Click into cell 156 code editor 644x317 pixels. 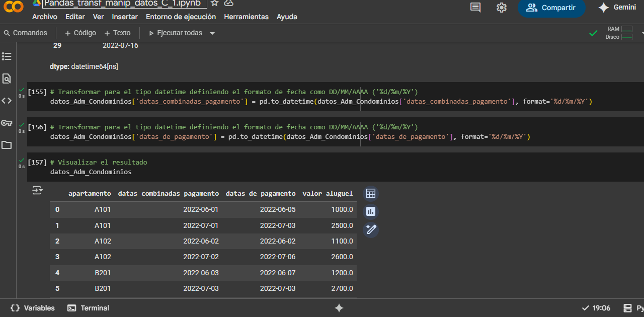pyautogui.click(x=335, y=132)
